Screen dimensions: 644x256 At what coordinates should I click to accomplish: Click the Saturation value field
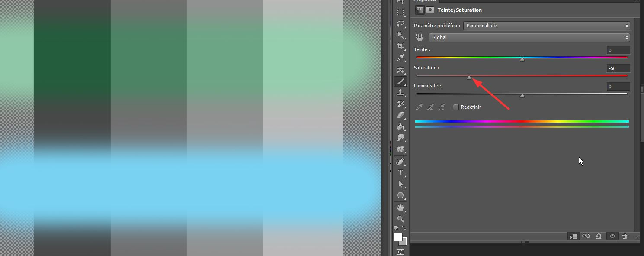618,68
